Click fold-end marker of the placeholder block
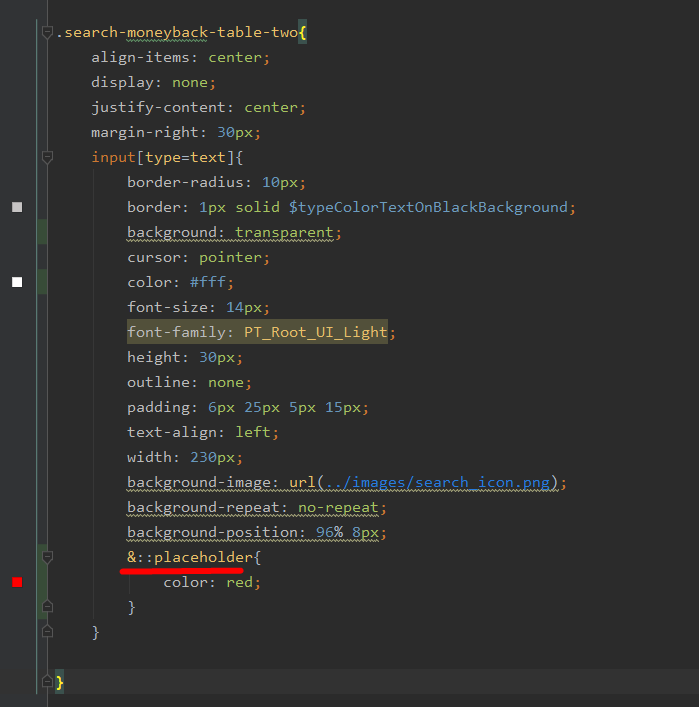The image size is (699, 707). click(47, 607)
